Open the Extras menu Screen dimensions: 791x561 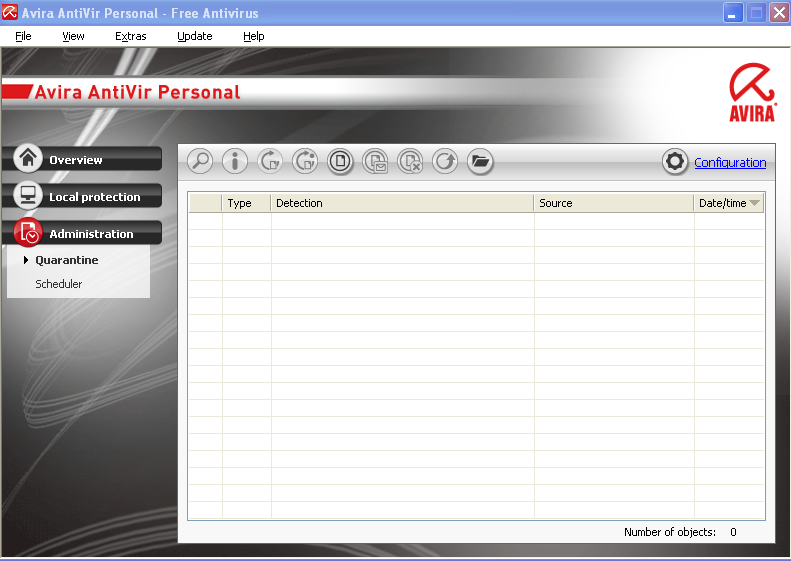[x=131, y=36]
